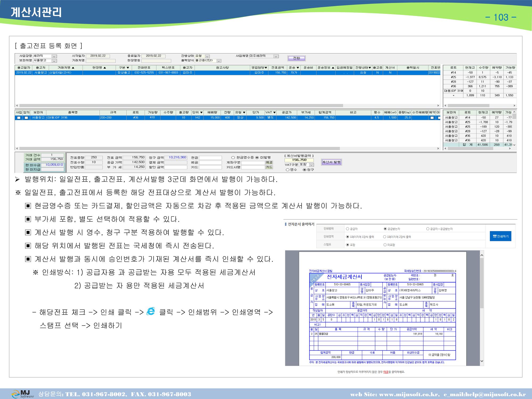Click the 현금 amount input field
This screenshot has width=532, height=399.
[210, 158]
